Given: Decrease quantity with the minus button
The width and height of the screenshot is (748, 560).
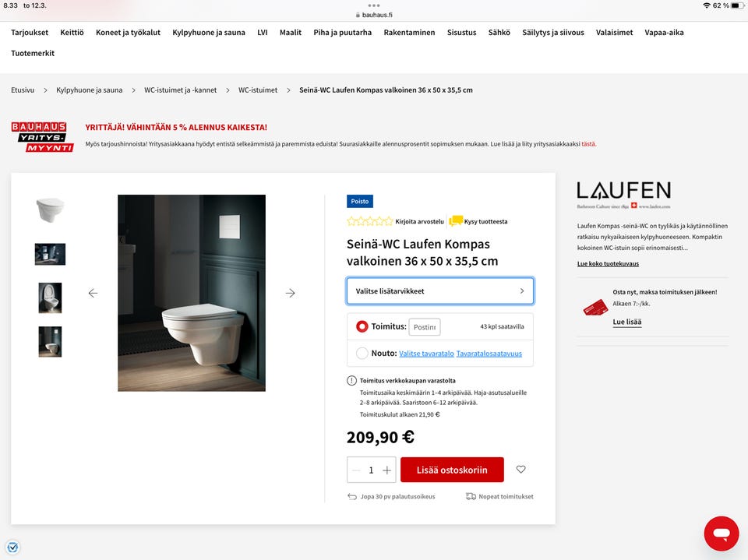Looking at the screenshot, I should point(356,470).
